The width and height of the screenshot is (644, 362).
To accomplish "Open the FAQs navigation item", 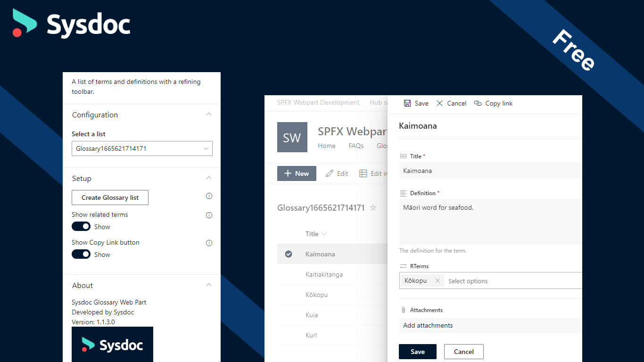I will pos(356,146).
